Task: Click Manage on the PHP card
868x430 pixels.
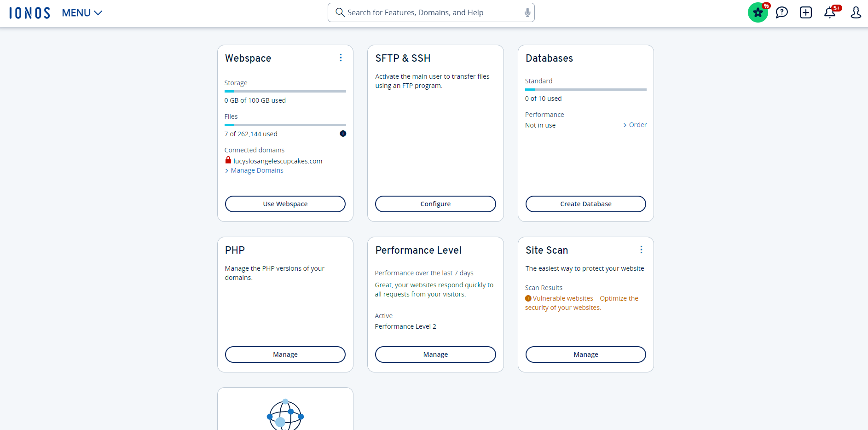Action: click(285, 354)
